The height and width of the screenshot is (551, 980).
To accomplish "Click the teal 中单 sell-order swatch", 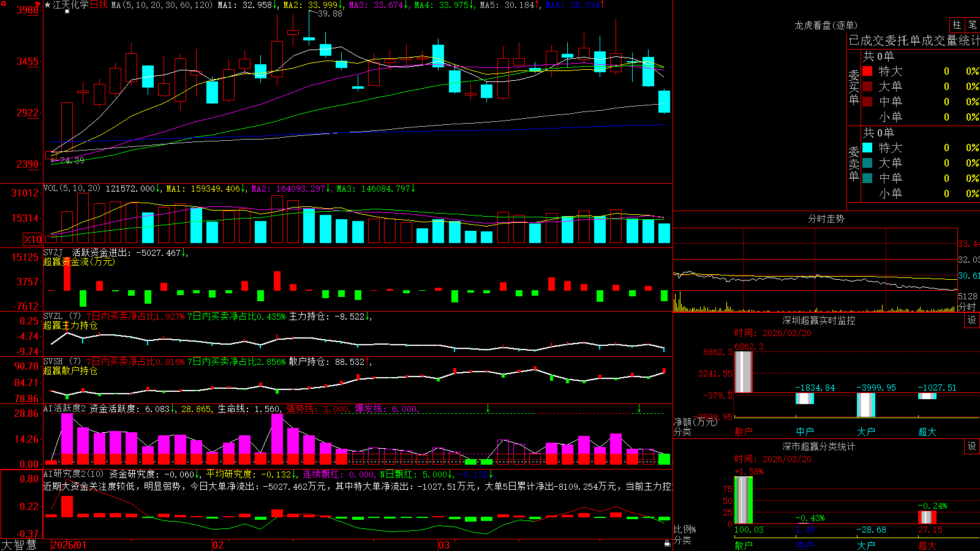I will [x=867, y=178].
